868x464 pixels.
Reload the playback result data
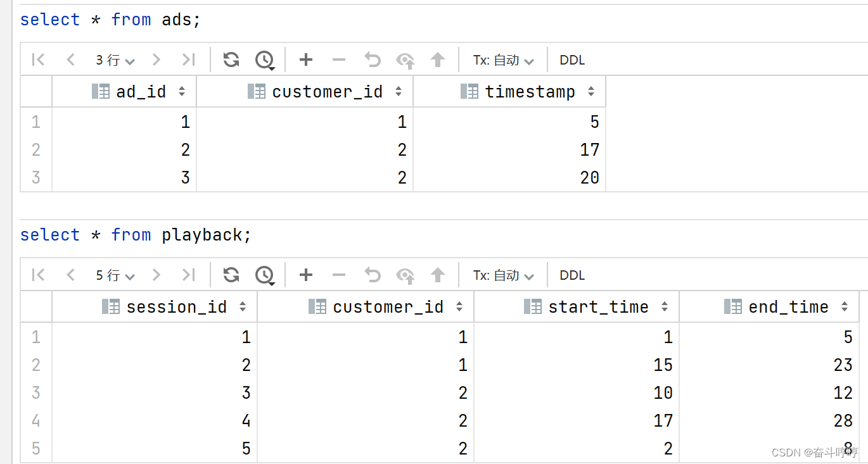pos(231,275)
